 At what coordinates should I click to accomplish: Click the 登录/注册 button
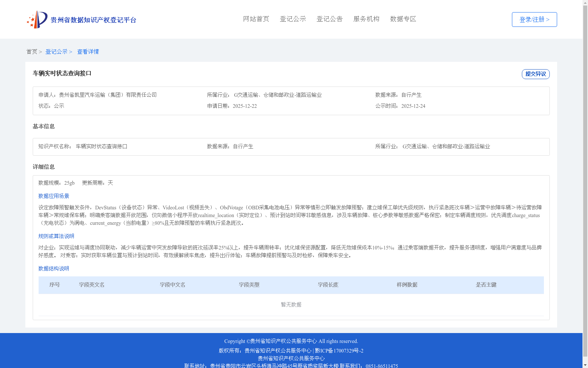point(534,20)
